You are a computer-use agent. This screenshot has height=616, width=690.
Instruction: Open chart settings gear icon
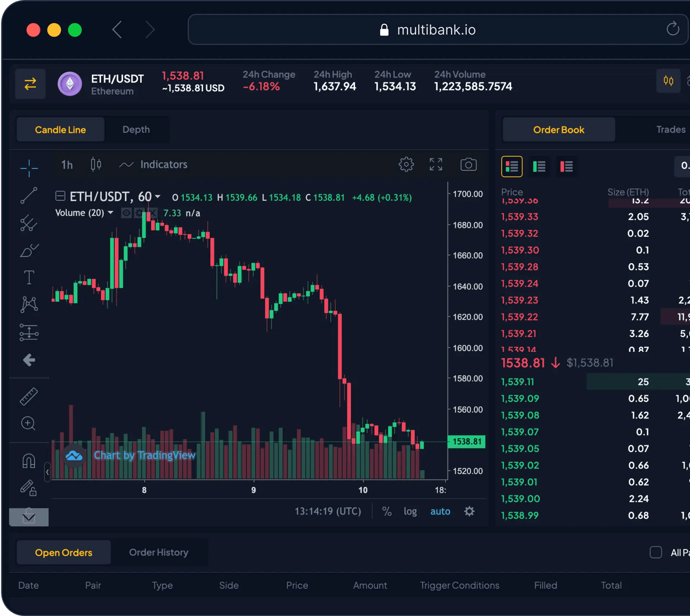(x=406, y=165)
